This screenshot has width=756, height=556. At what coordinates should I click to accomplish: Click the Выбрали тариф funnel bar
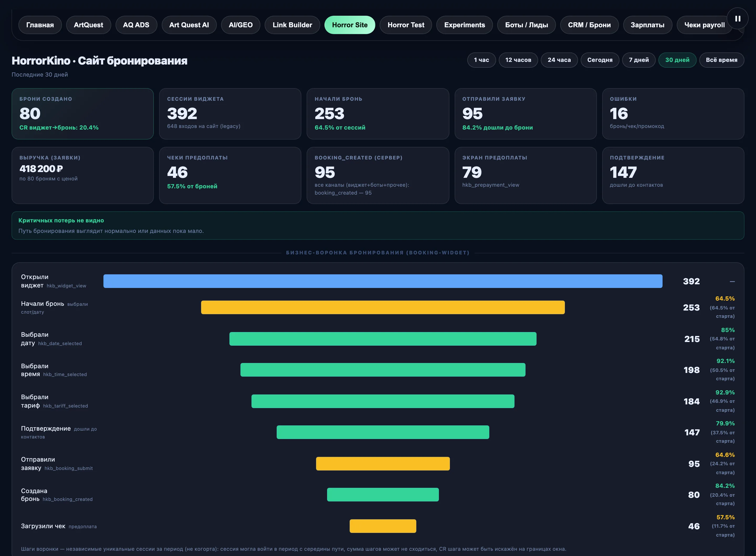pos(383,401)
